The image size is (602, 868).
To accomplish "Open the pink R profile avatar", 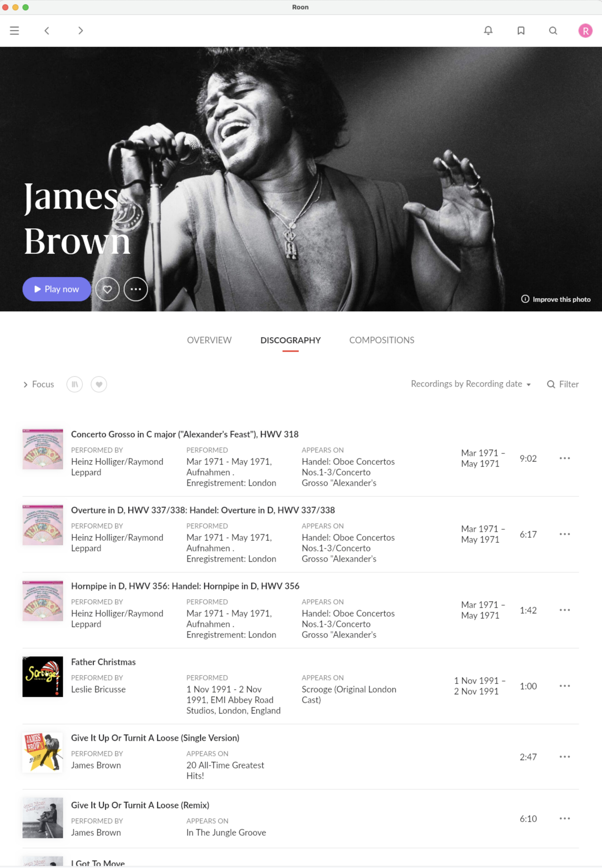I will pyautogui.click(x=585, y=31).
